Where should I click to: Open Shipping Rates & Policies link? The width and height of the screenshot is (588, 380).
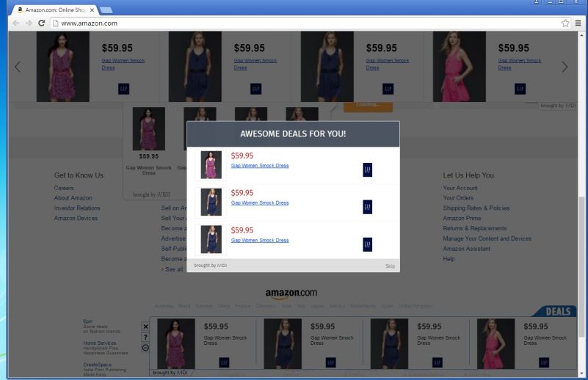click(x=476, y=208)
